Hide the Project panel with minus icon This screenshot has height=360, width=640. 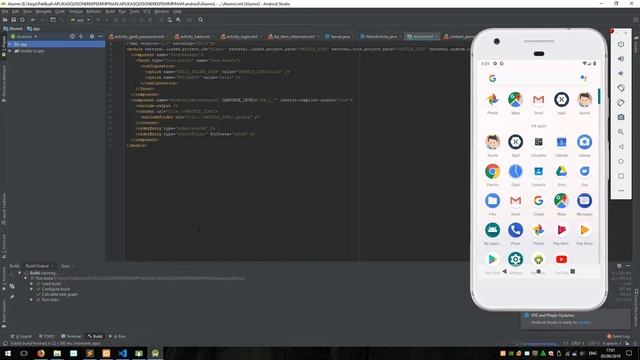(x=101, y=36)
